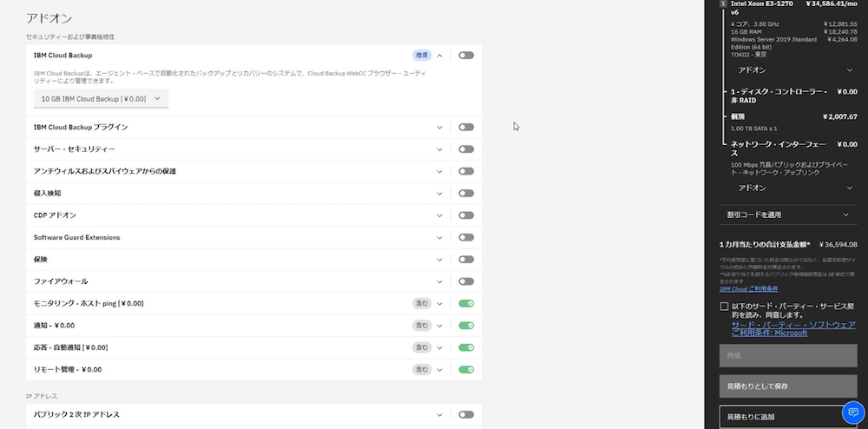Turn on the Software Guard Extensions toggle

point(466,237)
